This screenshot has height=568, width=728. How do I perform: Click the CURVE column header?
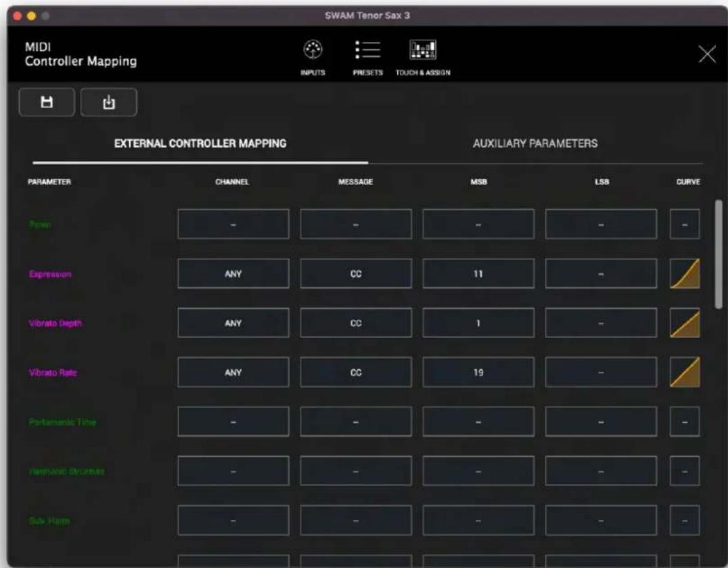(688, 181)
